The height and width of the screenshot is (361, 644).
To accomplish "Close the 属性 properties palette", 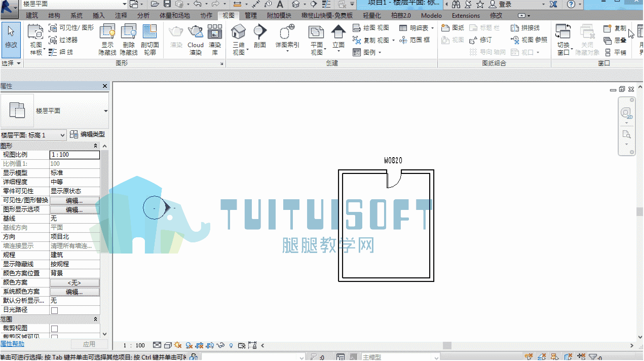I will [105, 86].
